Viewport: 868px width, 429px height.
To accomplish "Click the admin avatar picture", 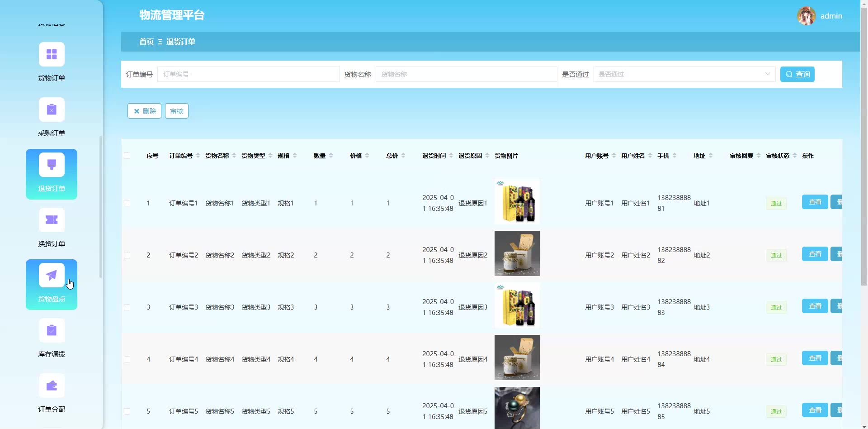I will pos(806,16).
